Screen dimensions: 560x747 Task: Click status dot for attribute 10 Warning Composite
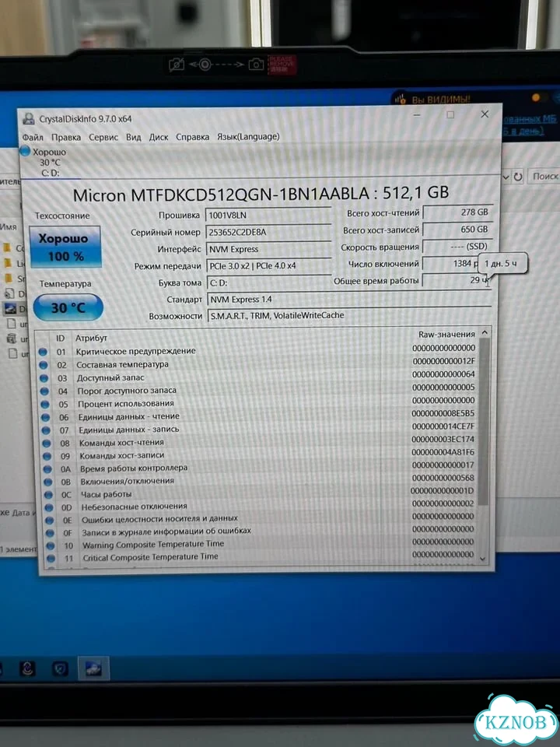pyautogui.click(x=50, y=546)
